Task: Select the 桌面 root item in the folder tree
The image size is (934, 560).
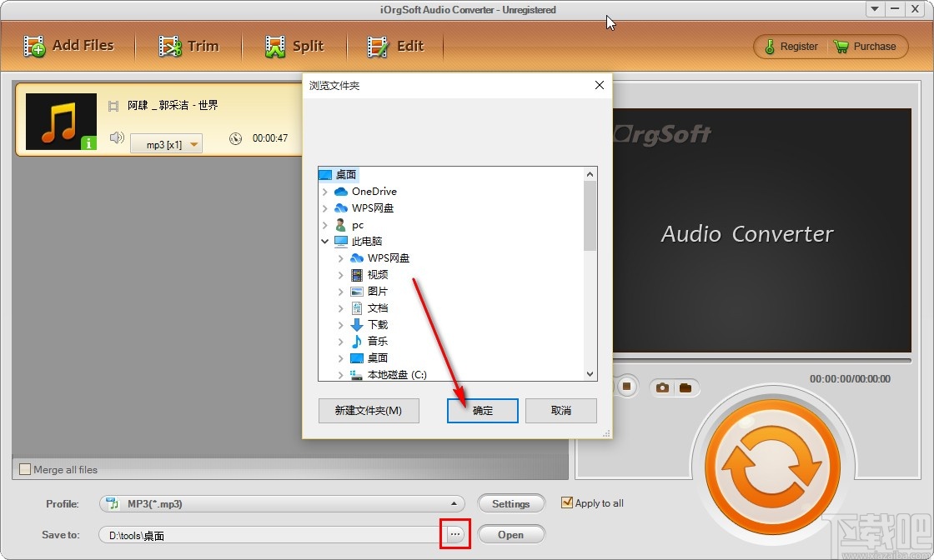Action: point(345,174)
